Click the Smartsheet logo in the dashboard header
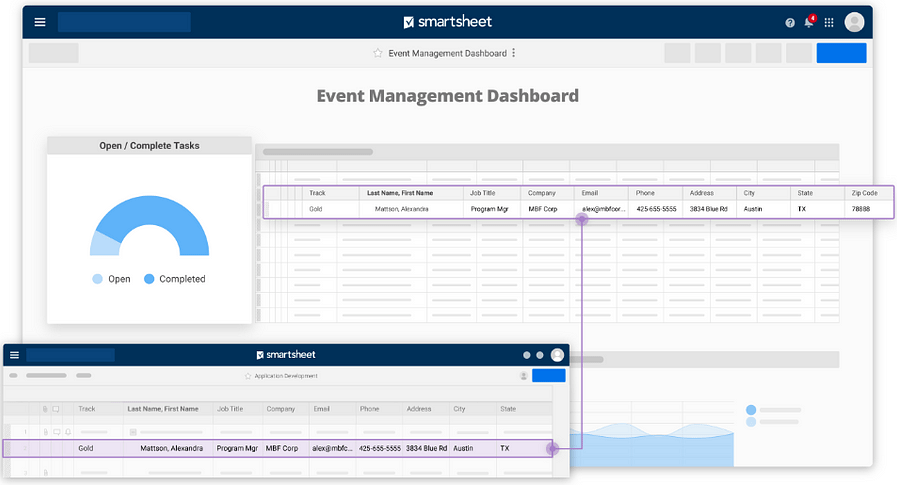The height and width of the screenshot is (485, 897). (447, 22)
